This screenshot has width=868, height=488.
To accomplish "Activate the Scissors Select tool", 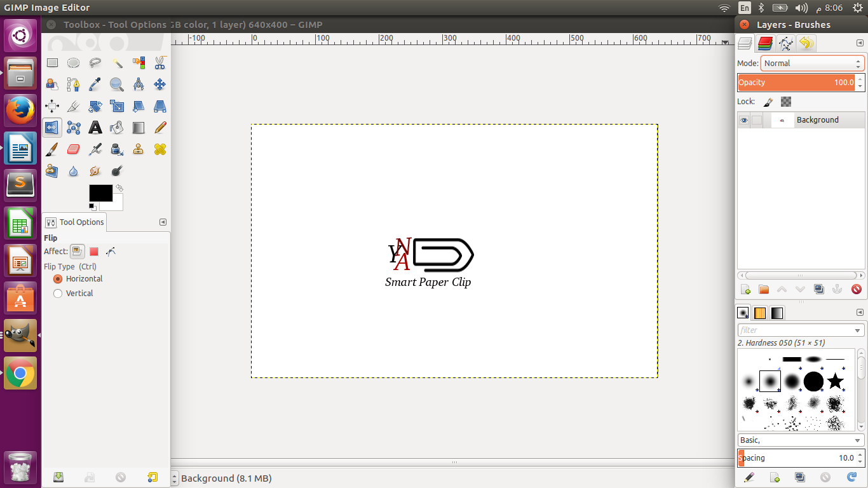I will point(160,63).
